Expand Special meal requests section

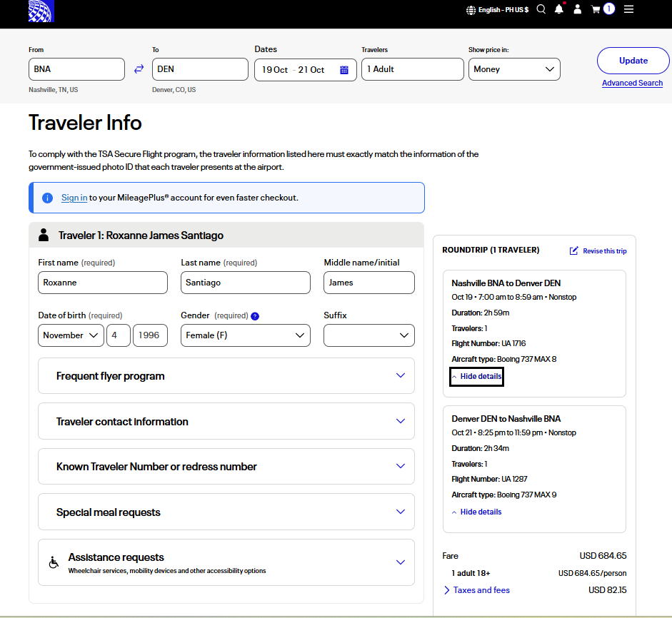tap(226, 512)
